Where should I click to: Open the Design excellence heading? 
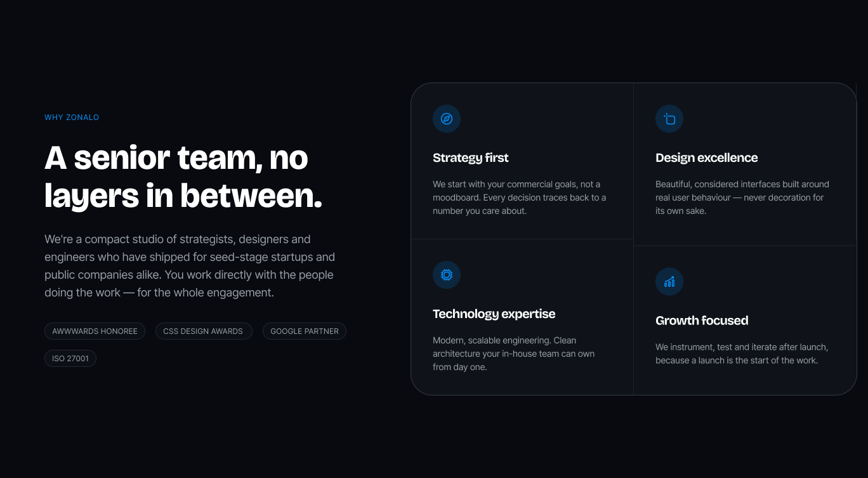point(707,158)
